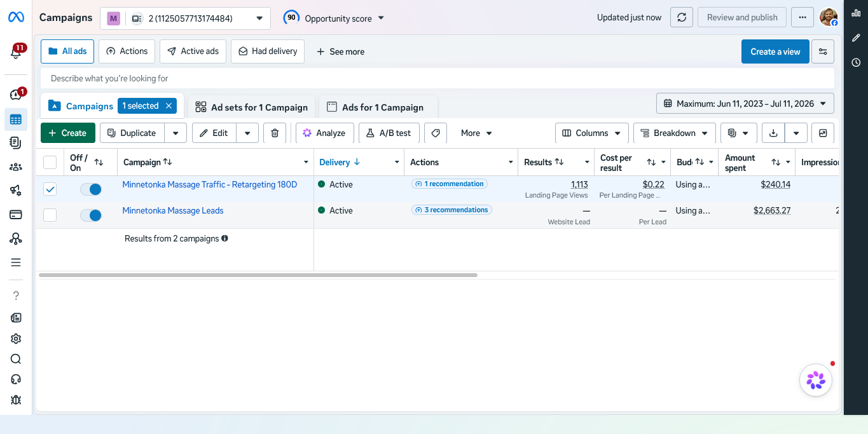The image size is (868, 434).
Task: Click the search field to describe filters
Action: click(437, 78)
